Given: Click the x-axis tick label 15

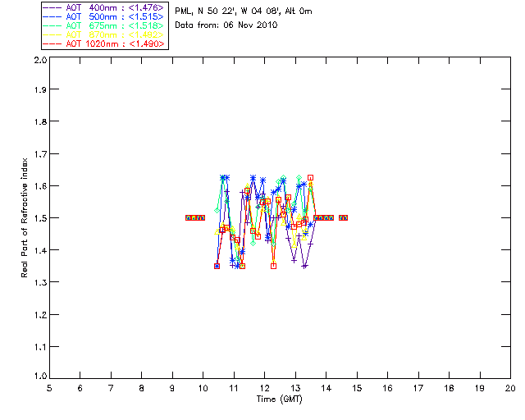Looking at the screenshot, I should click(357, 388).
